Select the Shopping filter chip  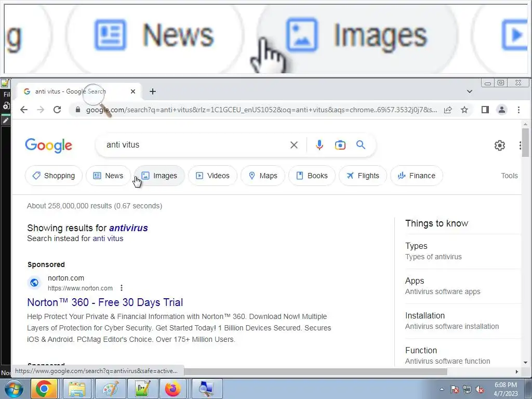(x=54, y=176)
